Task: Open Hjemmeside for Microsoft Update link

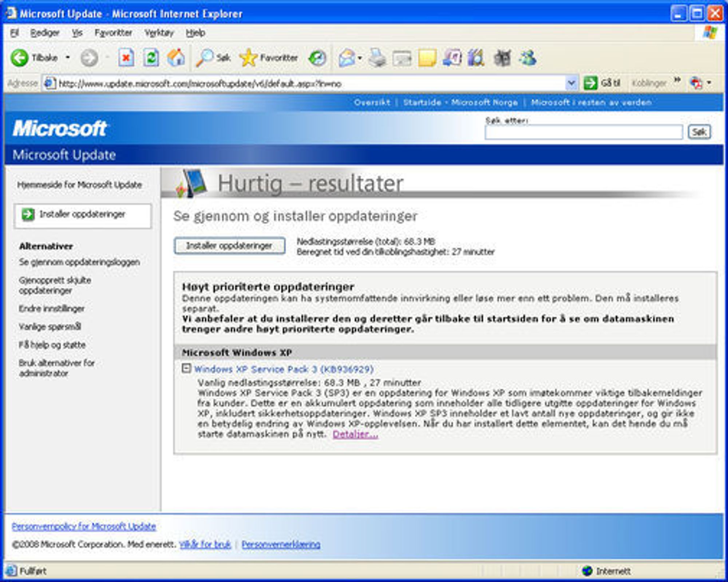Action: [79, 185]
